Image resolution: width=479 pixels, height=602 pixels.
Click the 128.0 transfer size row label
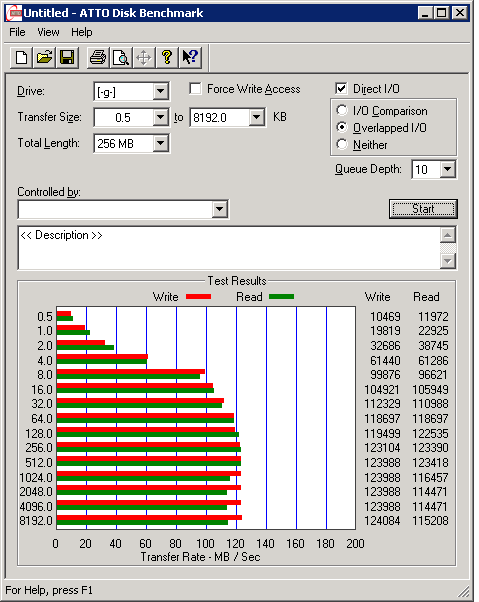(39, 434)
